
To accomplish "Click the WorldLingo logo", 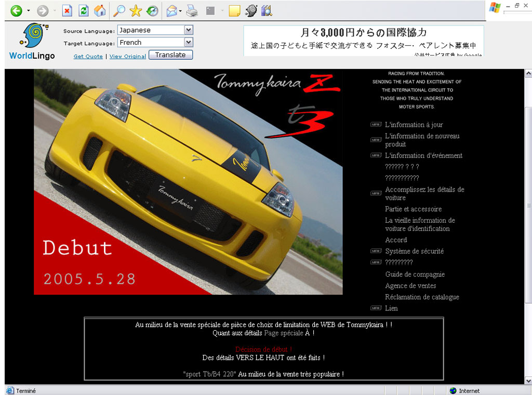I will tap(32, 42).
